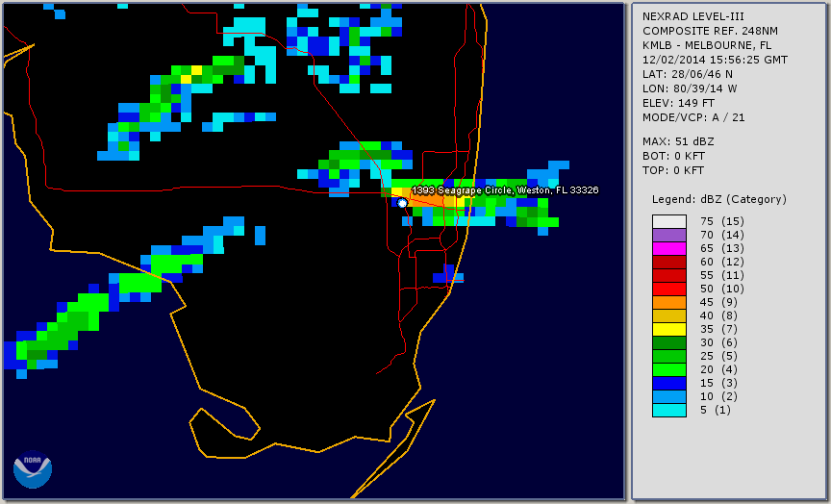Image resolution: width=831 pixels, height=504 pixels.
Task: Select the 30 dBZ dark green swatch
Action: (669, 342)
